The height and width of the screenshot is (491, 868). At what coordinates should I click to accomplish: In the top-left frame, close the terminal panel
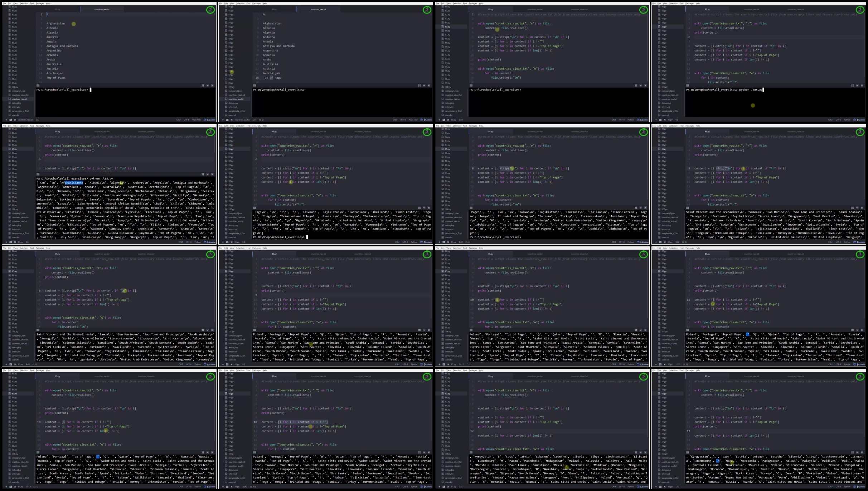212,85
